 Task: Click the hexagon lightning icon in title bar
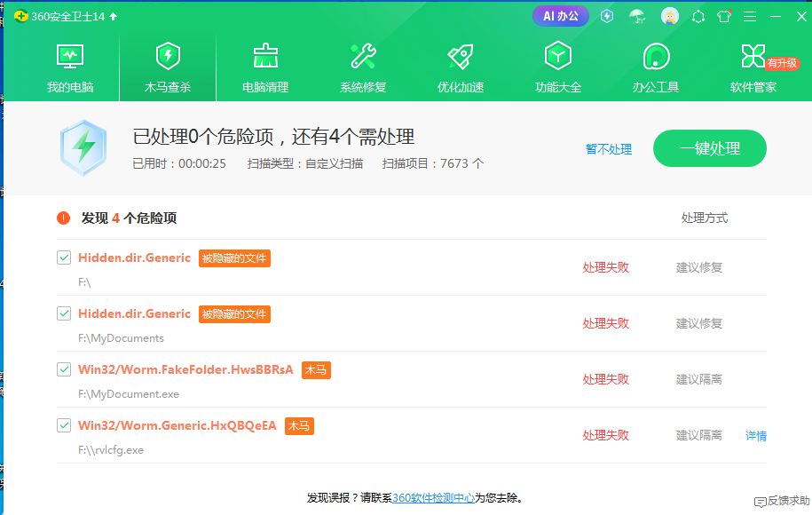[x=607, y=17]
